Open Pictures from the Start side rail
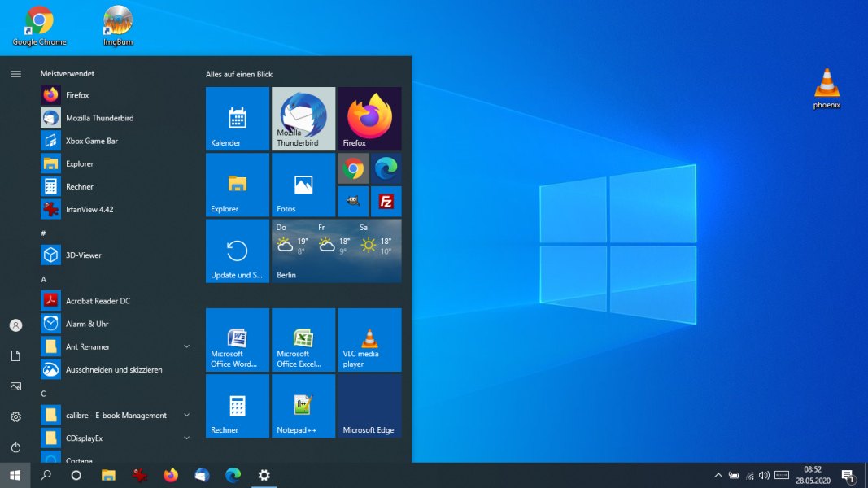Screen dimensions: 868x488 click(x=15, y=386)
